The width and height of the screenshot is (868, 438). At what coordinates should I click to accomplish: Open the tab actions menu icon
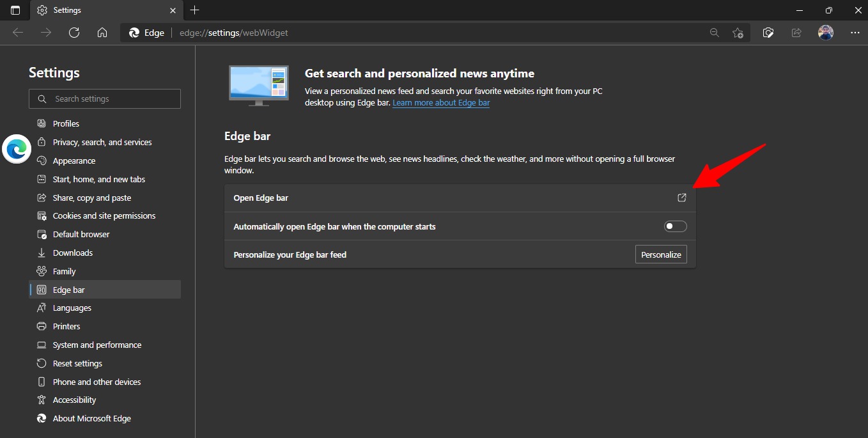pyautogui.click(x=15, y=10)
